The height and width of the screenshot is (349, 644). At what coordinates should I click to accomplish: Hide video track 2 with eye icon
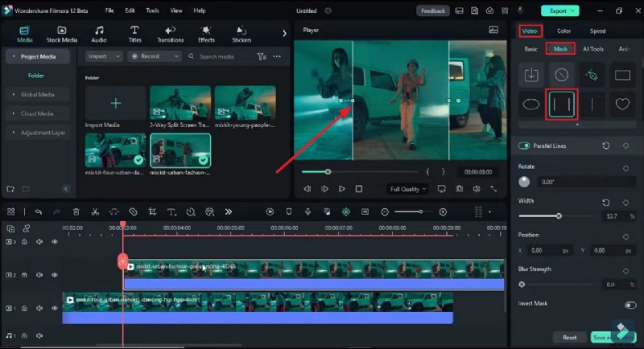pos(55,275)
